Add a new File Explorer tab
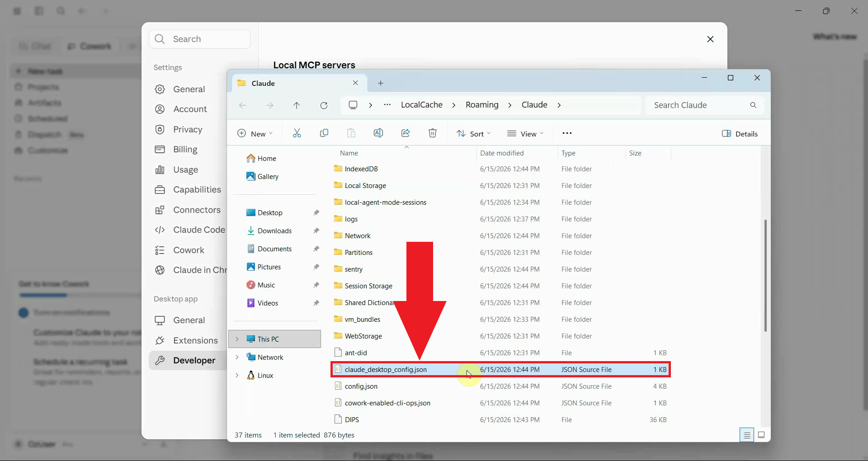Image resolution: width=868 pixels, height=461 pixels. click(x=381, y=83)
